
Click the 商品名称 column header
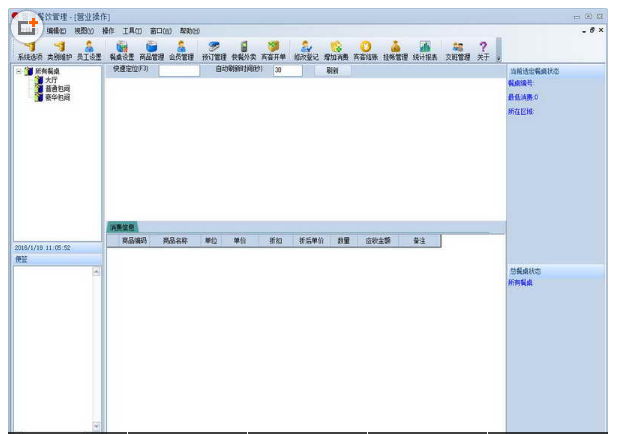175,241
